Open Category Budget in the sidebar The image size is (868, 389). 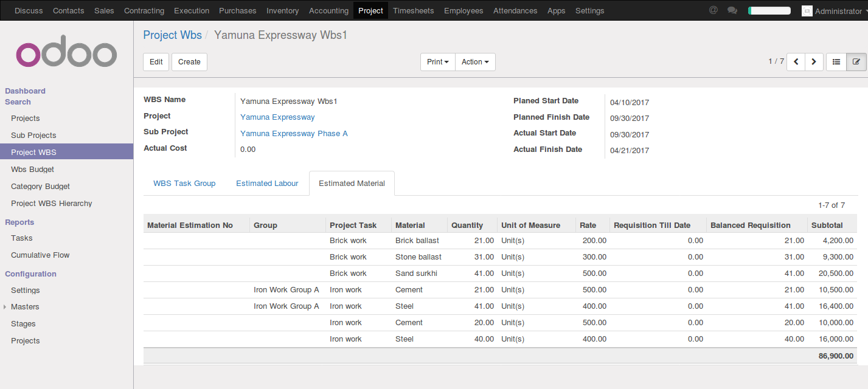pos(40,187)
